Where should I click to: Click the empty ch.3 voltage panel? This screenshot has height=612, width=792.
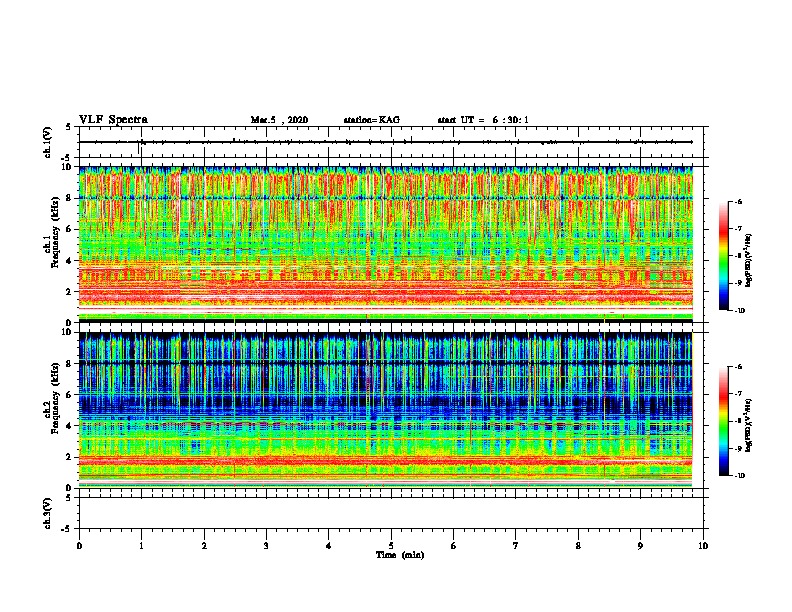(391, 513)
